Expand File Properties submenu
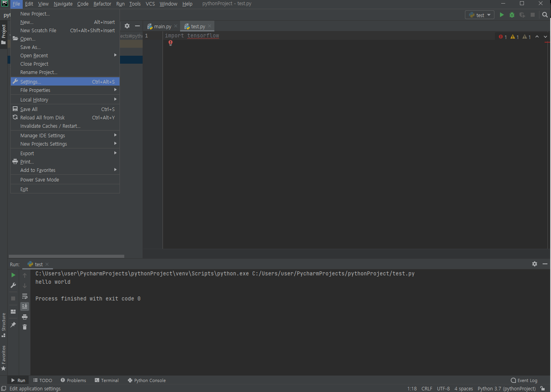 (x=65, y=90)
